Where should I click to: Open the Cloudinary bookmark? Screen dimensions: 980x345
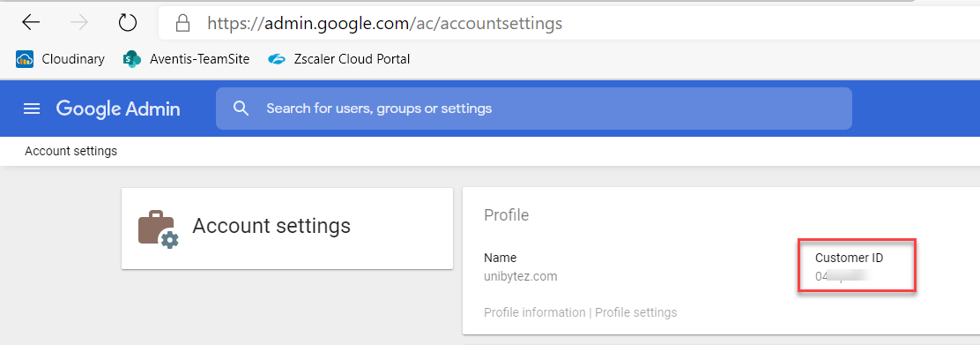pos(60,59)
